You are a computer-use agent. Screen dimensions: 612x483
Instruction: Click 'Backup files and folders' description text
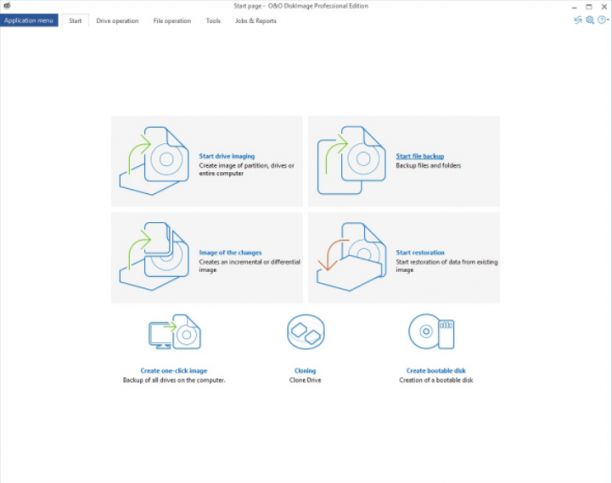click(428, 166)
